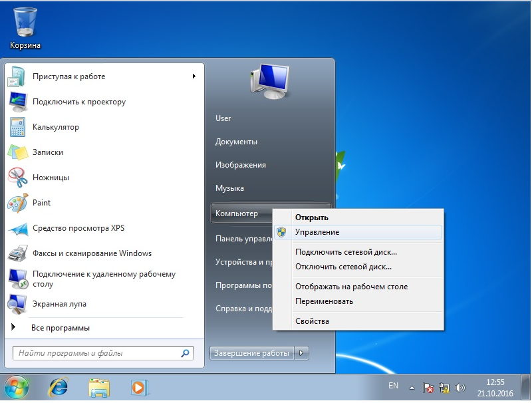Screen dimensions: 532x403
Task: Select Отключить сетевой диск...
Action: coord(358,267)
